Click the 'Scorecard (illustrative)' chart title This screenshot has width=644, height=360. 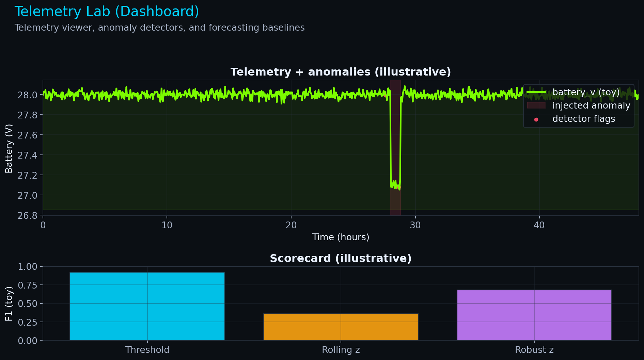(341, 259)
